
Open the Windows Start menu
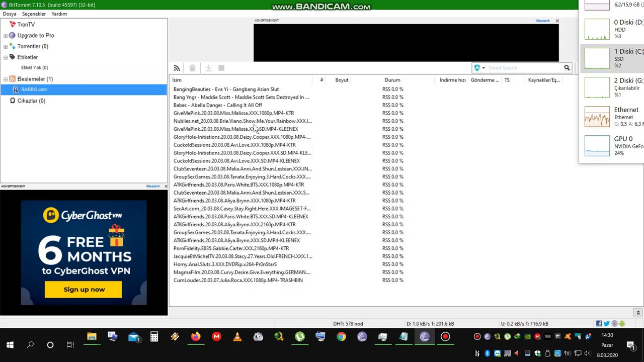point(10,345)
